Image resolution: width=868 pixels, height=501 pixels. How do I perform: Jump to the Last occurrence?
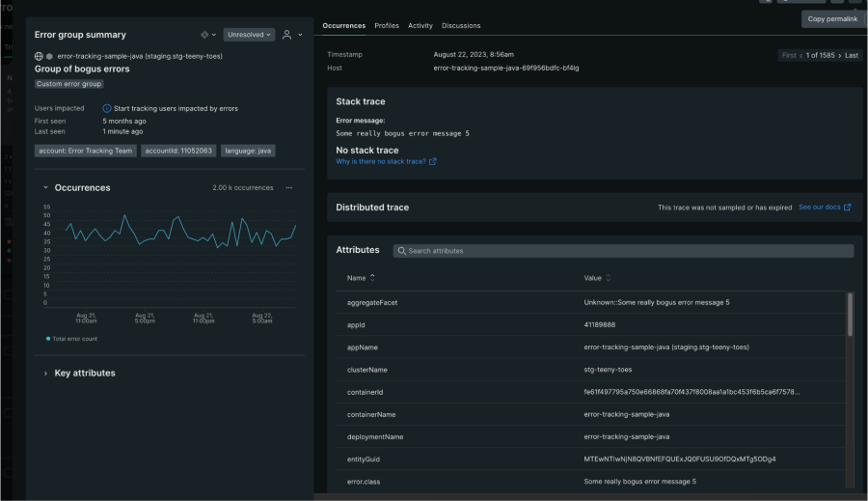[852, 55]
